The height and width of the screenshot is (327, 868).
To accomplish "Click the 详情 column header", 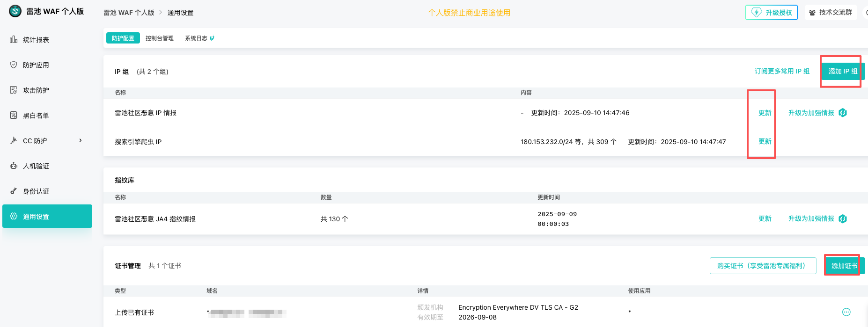I will [x=423, y=291].
